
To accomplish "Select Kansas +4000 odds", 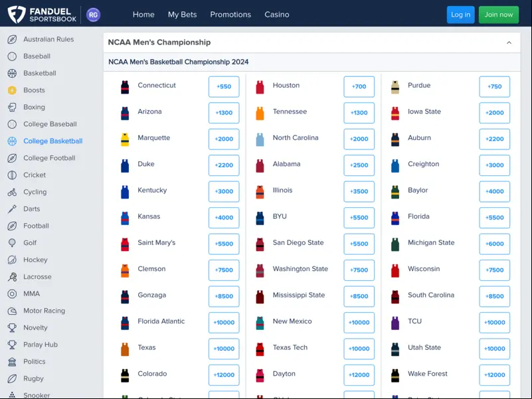I will pyautogui.click(x=224, y=218).
